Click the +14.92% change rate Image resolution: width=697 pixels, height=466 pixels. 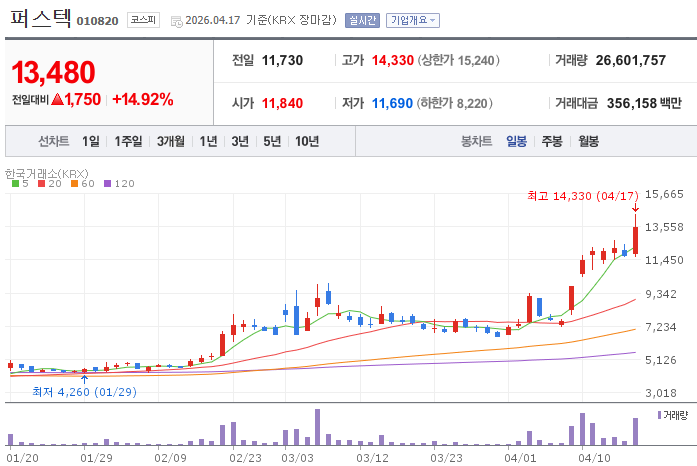point(143,99)
